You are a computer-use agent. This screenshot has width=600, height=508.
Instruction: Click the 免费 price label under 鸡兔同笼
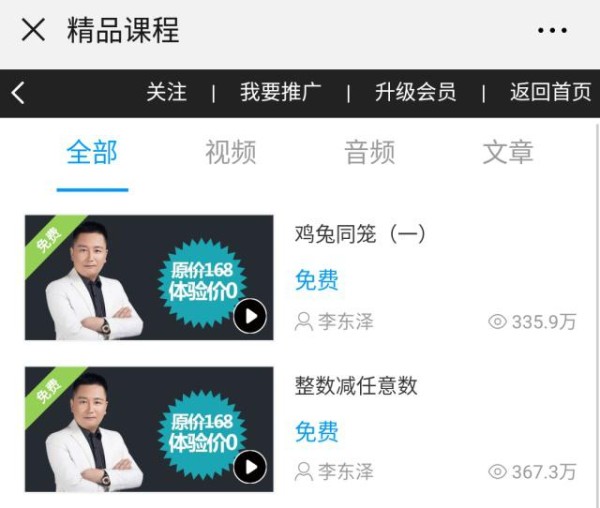coord(317,280)
